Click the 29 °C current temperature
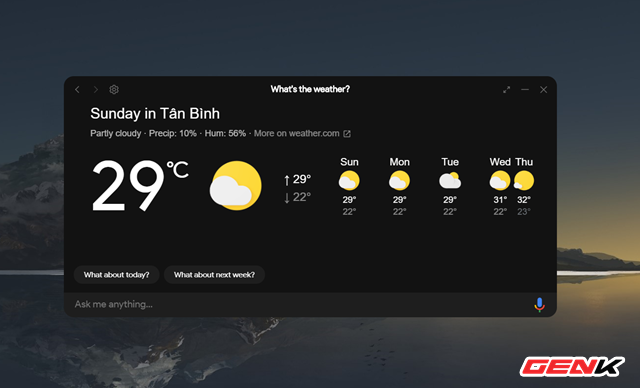The image size is (640, 388). coord(140,186)
